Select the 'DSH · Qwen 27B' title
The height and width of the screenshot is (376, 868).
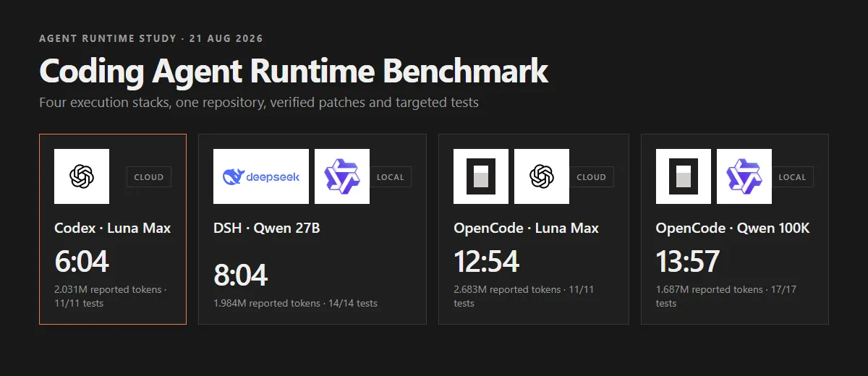click(267, 228)
